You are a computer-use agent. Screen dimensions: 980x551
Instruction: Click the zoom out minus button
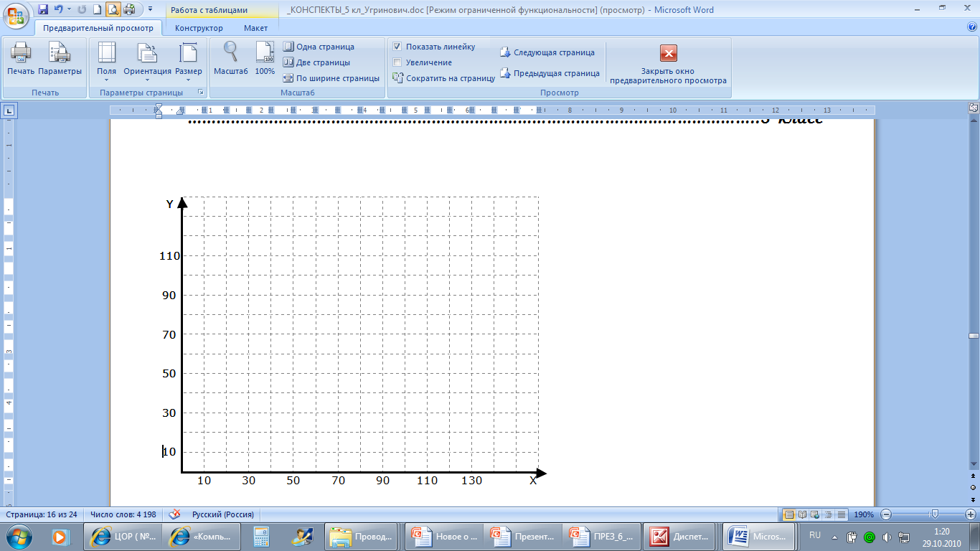(x=886, y=514)
